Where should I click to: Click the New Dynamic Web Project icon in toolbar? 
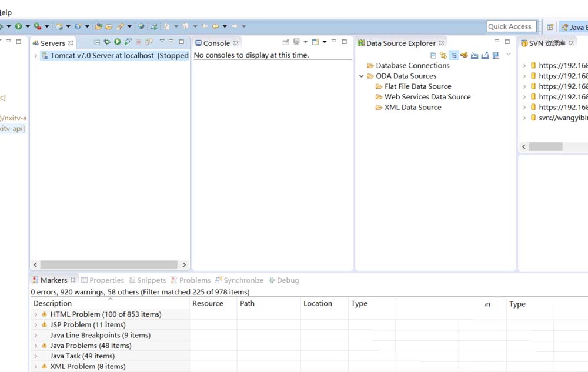[x=59, y=26]
